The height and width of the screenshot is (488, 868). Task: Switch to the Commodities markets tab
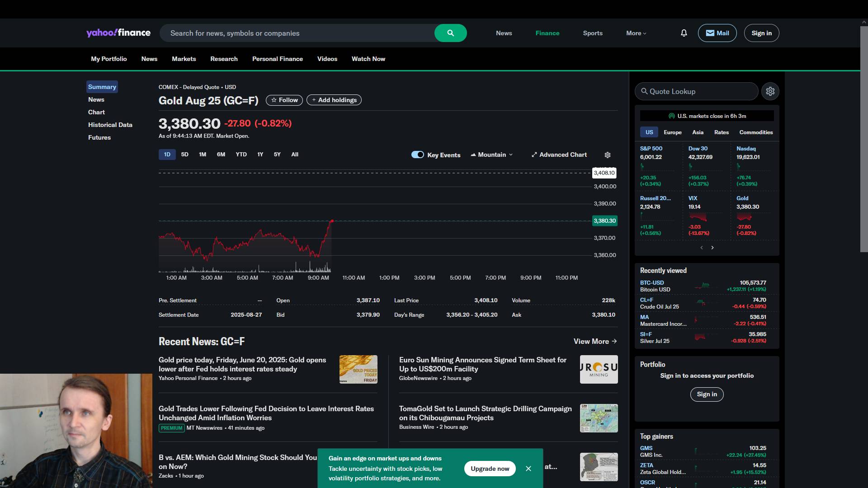pyautogui.click(x=756, y=132)
